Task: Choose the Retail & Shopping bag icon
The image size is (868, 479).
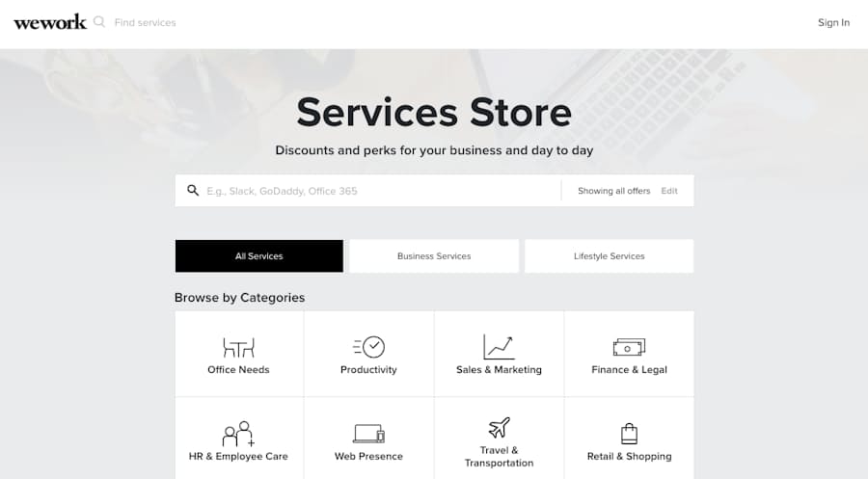Action: 629,434
